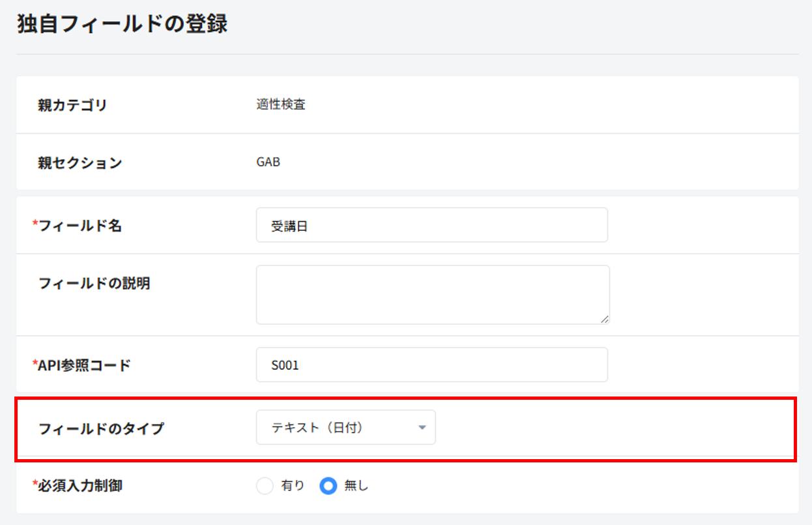Click the 必須入力制御 required label
The image size is (812, 525).
tap(80, 486)
